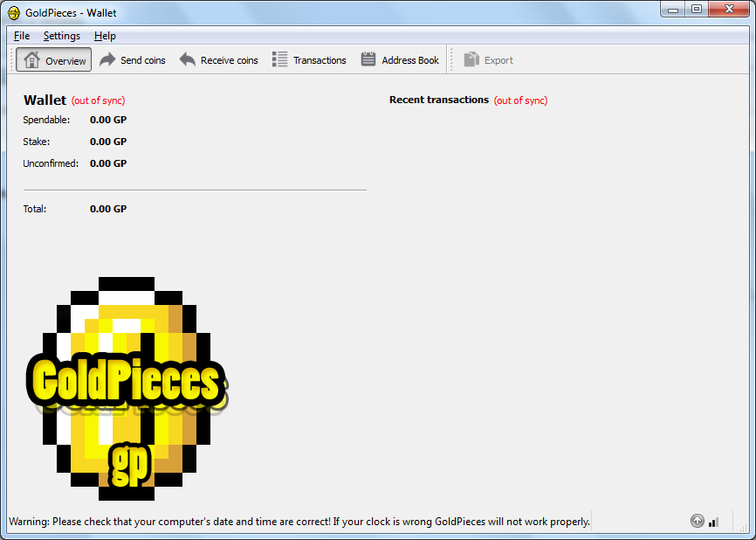
Task: Minimize the GoldPieces wallet window
Action: click(673, 10)
